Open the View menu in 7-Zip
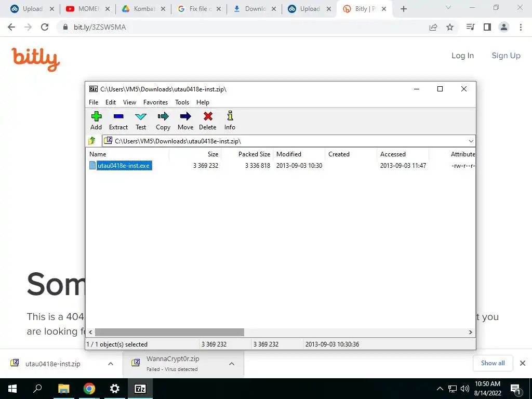532x399 pixels. pos(129,102)
